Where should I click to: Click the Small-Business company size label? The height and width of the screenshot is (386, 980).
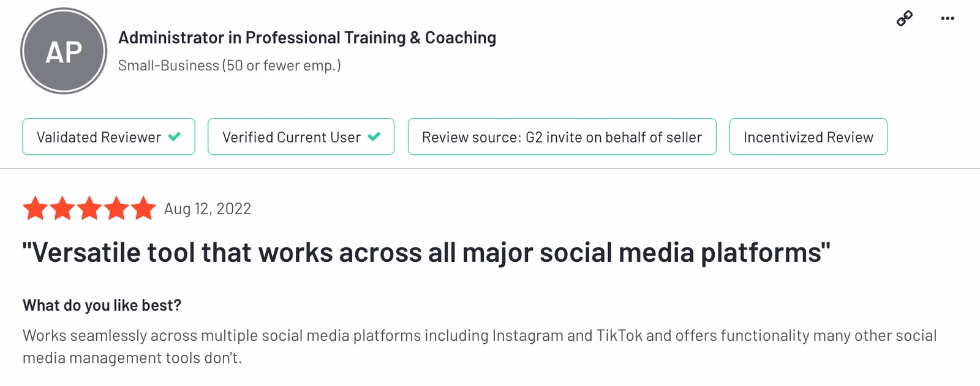[230, 65]
